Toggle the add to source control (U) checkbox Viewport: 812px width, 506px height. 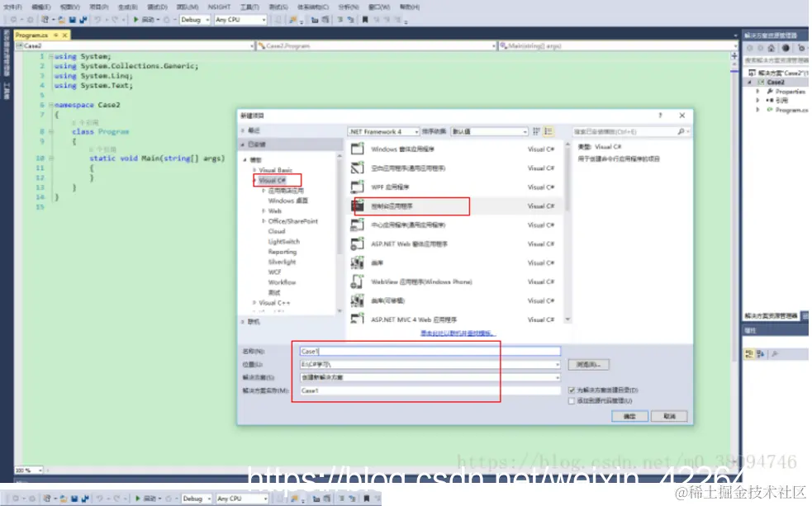pos(572,401)
